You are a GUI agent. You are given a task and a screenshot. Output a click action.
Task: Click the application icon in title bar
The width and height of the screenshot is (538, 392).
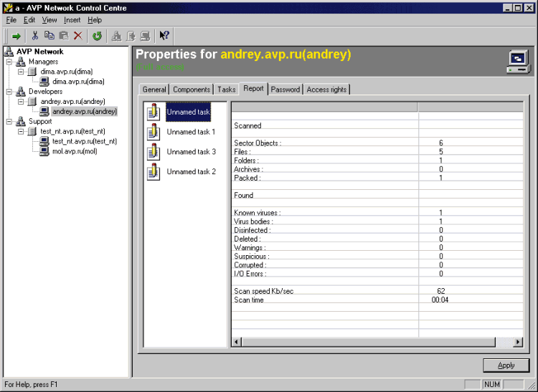(x=8, y=8)
